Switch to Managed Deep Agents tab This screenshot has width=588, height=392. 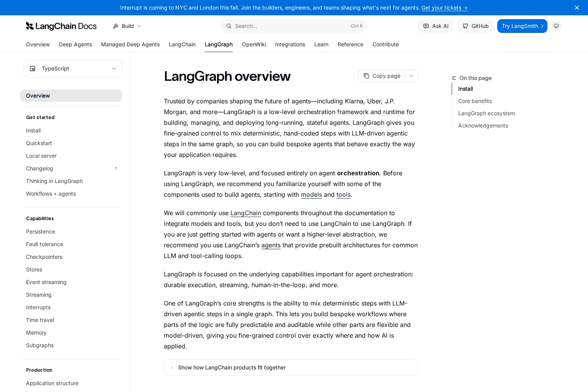pyautogui.click(x=130, y=44)
